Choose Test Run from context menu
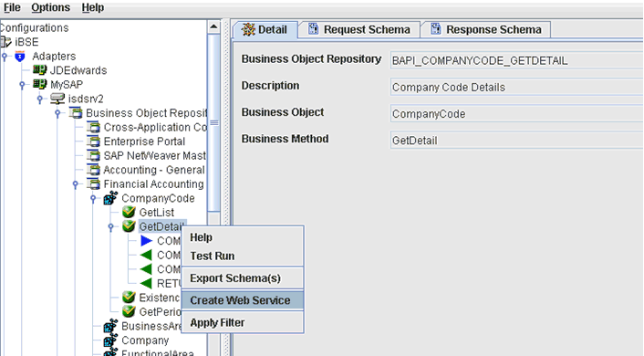 point(243,257)
